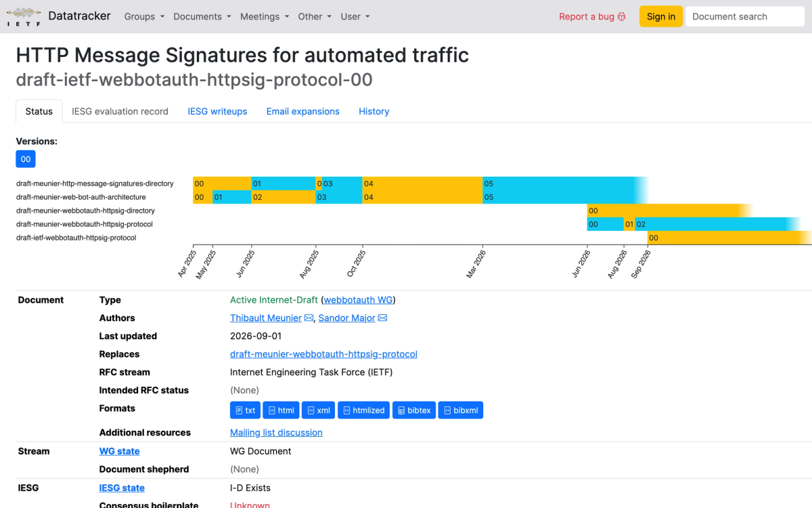This screenshot has height=508, width=812.
Task: Expand the Meetings dropdown menu
Action: pyautogui.click(x=265, y=16)
